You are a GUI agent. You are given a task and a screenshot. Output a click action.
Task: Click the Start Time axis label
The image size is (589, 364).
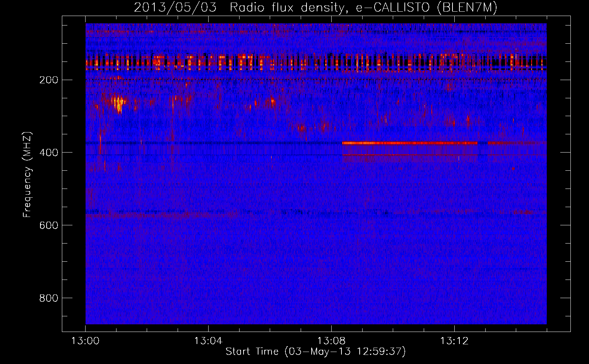(315, 352)
